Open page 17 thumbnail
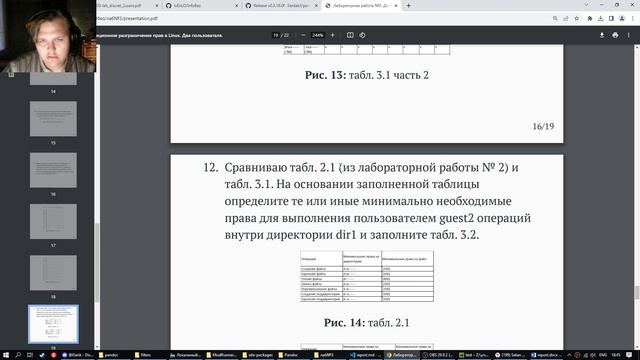 coord(53,221)
